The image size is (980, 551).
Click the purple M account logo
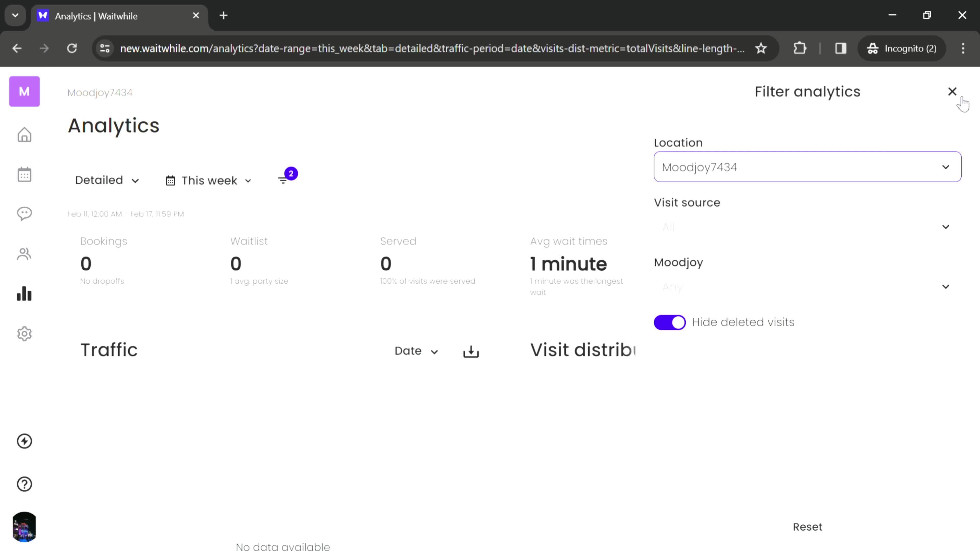(x=24, y=91)
